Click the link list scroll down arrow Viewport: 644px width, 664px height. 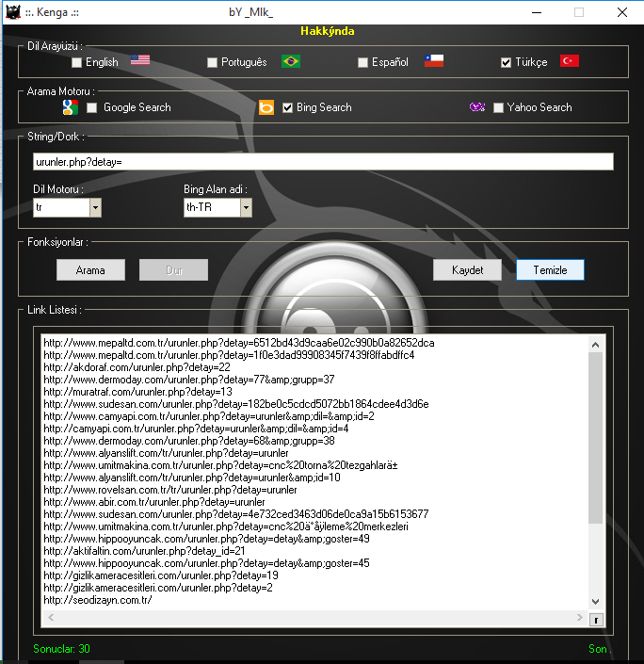tap(595, 601)
